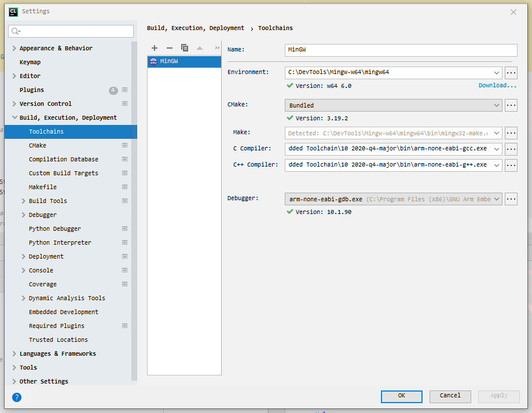Open CMake Bundled dropdown
This screenshot has height=413, width=532.
496,105
